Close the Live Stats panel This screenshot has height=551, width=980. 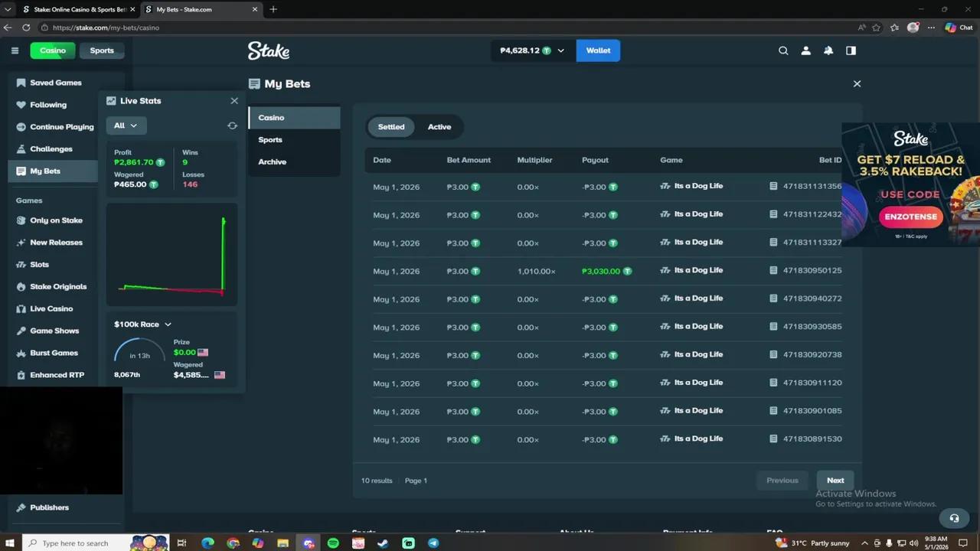(x=234, y=101)
